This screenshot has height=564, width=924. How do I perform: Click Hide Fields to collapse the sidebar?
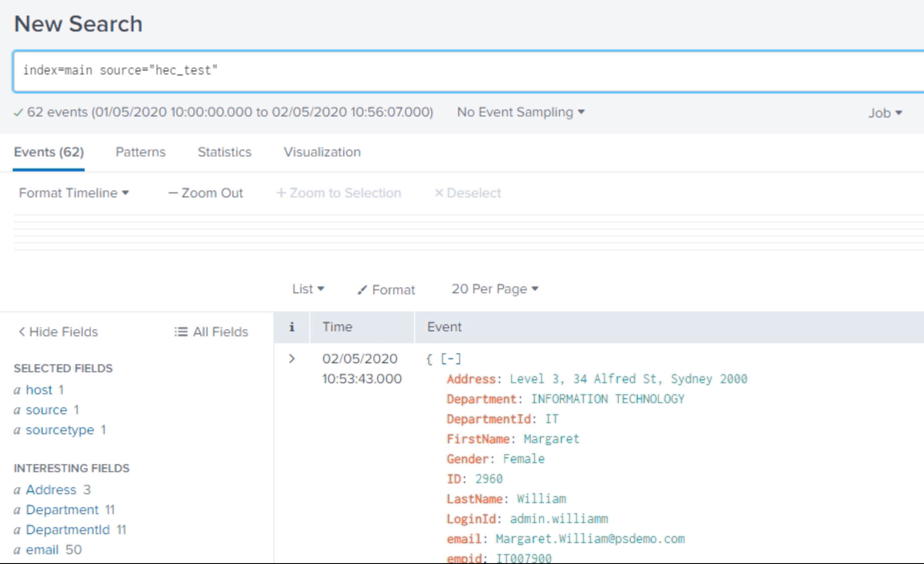tap(58, 332)
